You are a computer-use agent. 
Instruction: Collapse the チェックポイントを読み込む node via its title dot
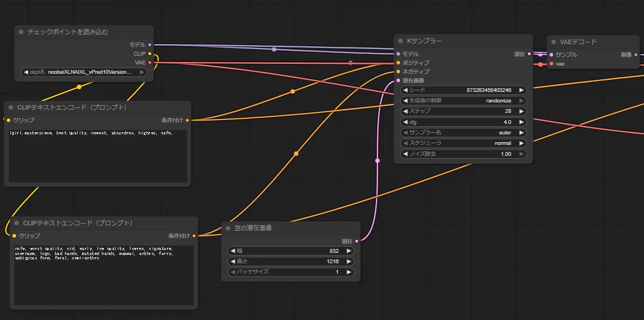pyautogui.click(x=21, y=32)
